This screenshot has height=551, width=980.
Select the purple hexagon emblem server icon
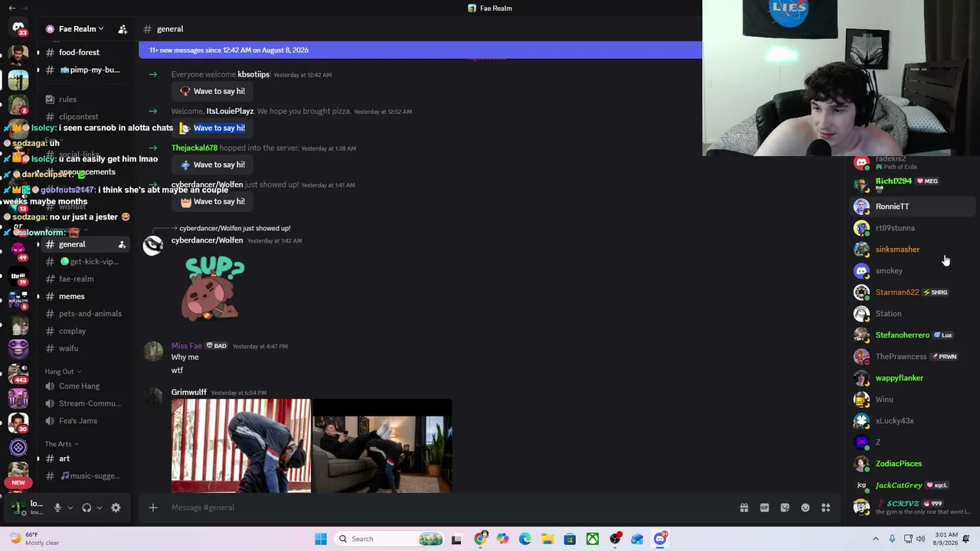(x=18, y=448)
